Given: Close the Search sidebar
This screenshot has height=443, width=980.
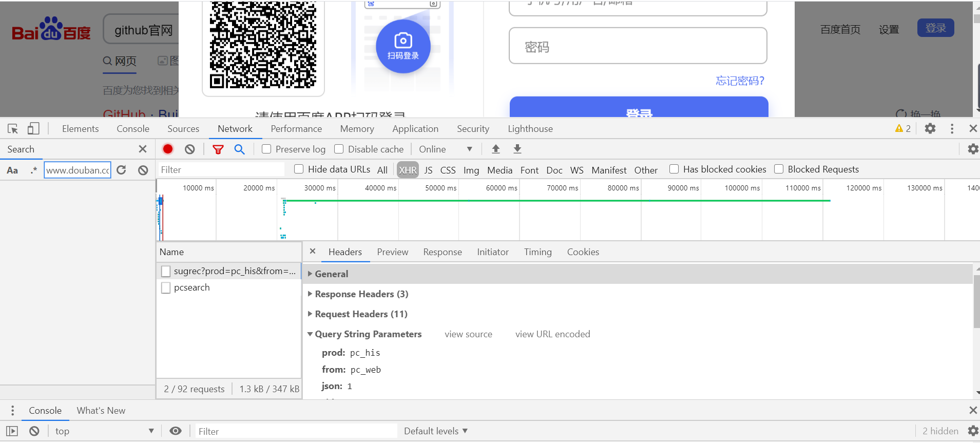Looking at the screenshot, I should point(143,149).
